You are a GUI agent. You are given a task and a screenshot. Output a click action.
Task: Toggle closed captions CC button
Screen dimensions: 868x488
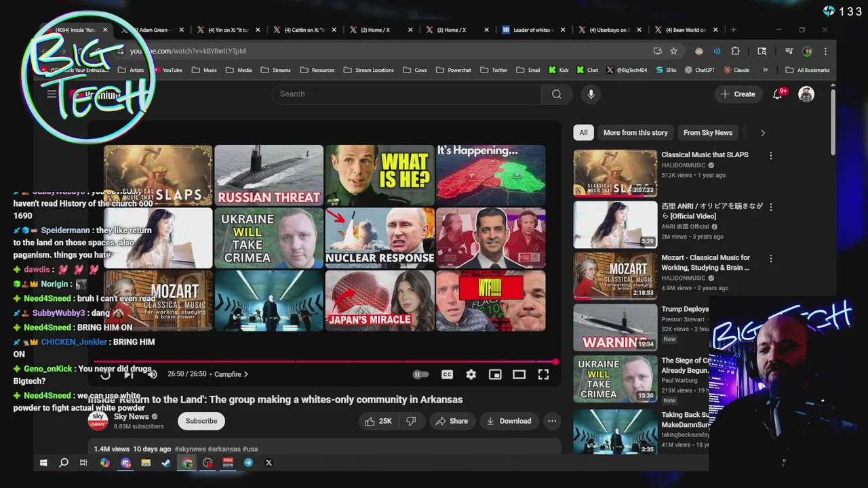point(447,374)
